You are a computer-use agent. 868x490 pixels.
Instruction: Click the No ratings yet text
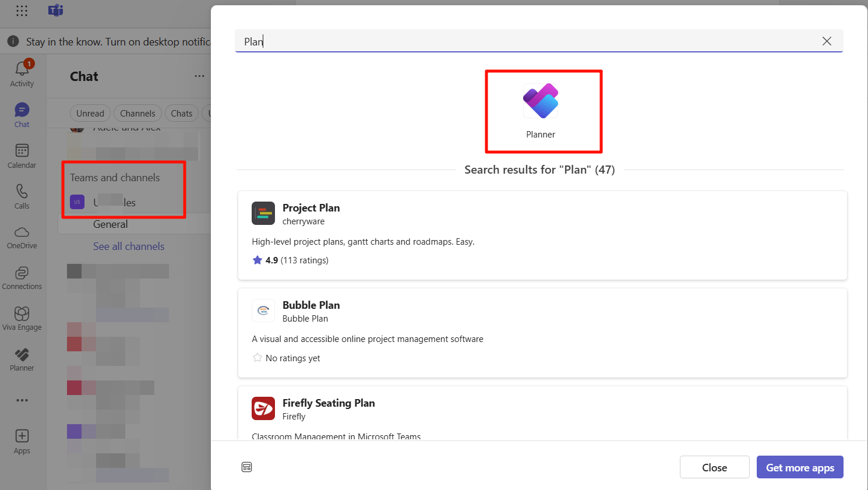[292, 358]
